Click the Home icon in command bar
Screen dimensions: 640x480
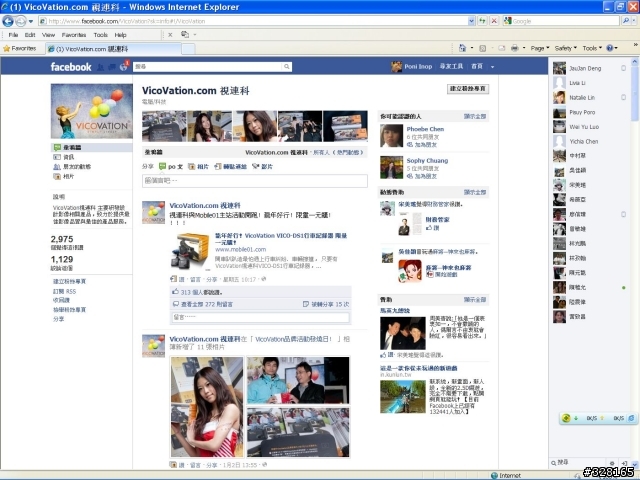coord(462,48)
